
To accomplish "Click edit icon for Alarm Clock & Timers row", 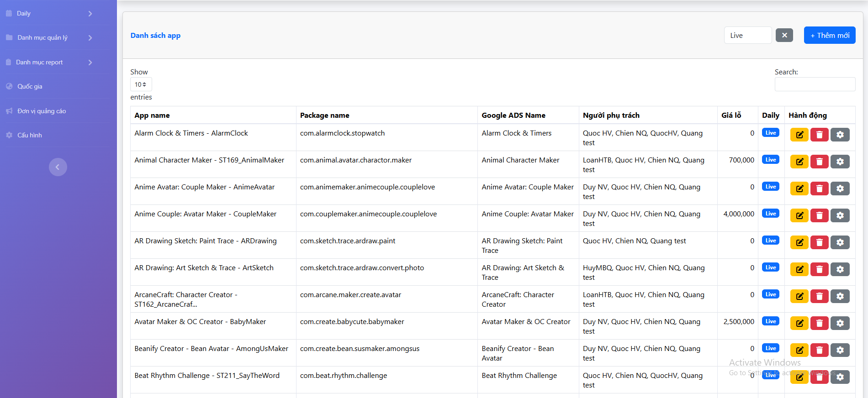I will (799, 135).
